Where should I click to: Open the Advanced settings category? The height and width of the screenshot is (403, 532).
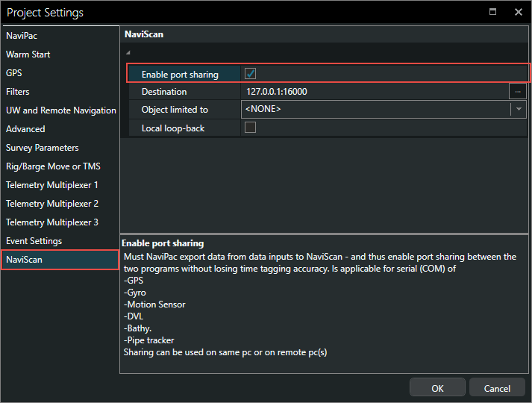(x=25, y=129)
